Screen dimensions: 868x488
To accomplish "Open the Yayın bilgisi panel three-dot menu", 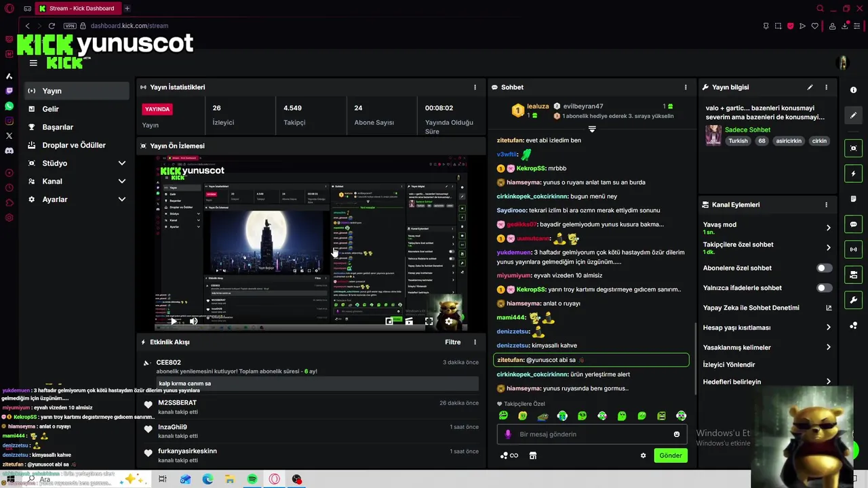I will tap(826, 87).
